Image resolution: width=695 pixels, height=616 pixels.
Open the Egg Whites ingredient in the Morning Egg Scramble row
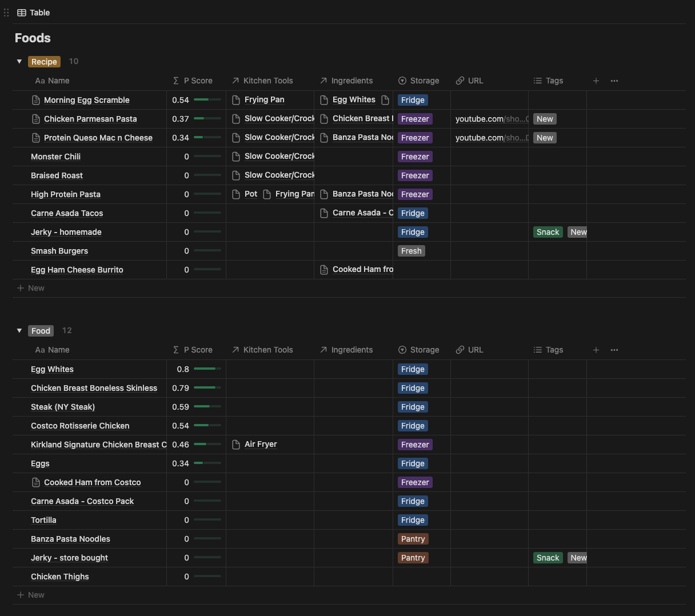(354, 99)
